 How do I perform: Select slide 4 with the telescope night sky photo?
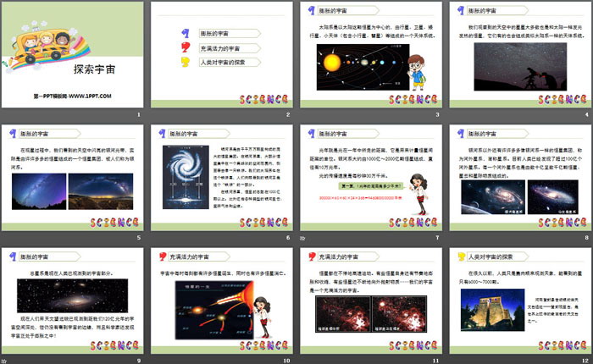tap(520, 55)
